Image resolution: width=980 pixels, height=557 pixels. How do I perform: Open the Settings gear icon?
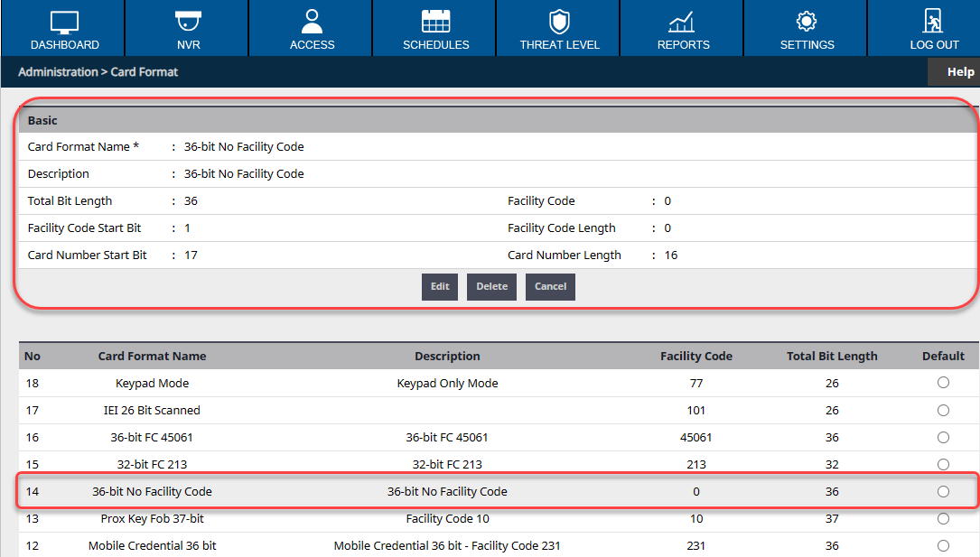pyautogui.click(x=807, y=22)
